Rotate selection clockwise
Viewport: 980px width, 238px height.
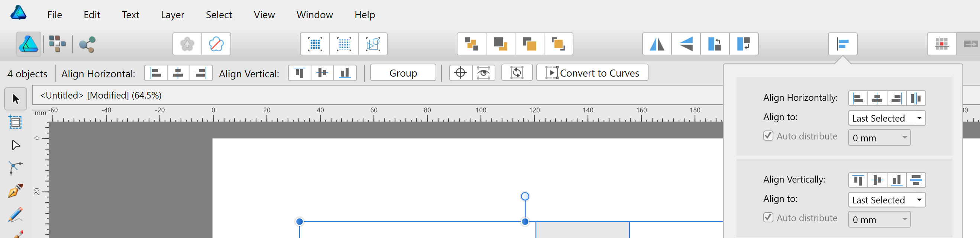pyautogui.click(x=744, y=44)
